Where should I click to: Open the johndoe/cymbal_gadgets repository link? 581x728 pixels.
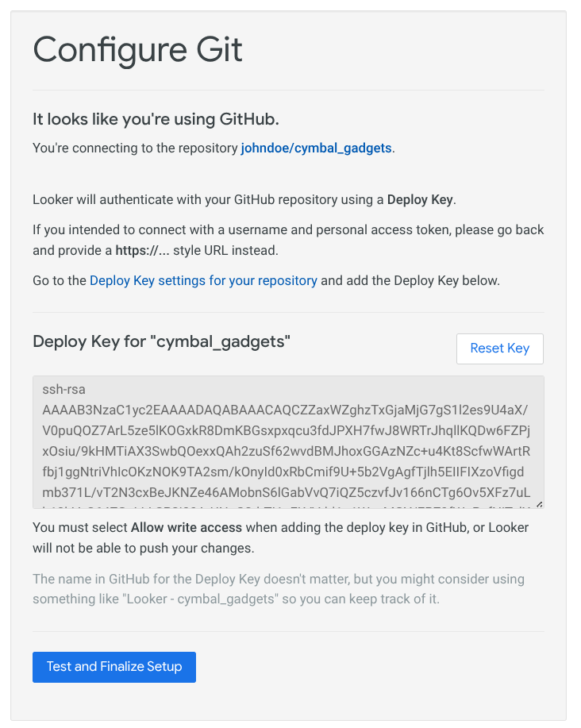315,148
